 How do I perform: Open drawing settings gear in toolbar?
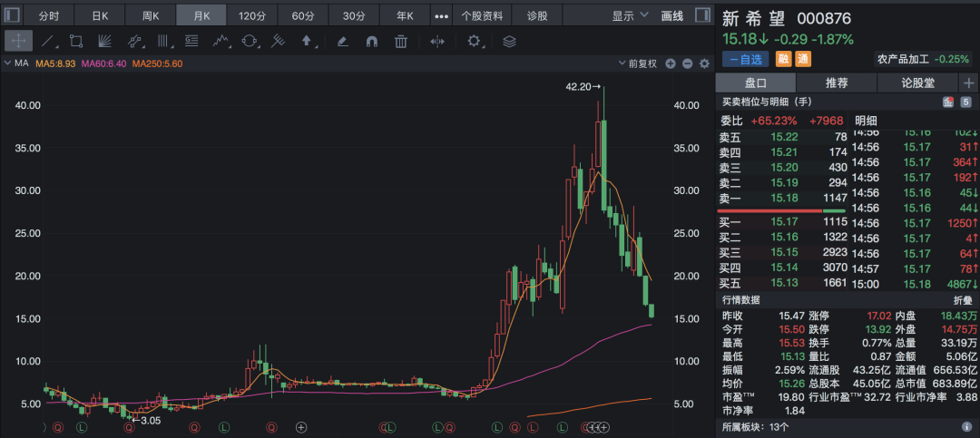tap(474, 41)
